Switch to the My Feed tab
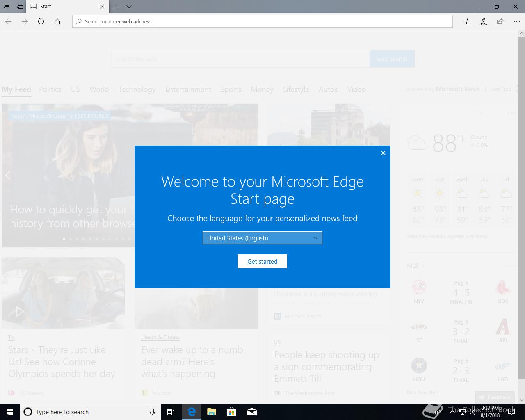 tap(16, 89)
